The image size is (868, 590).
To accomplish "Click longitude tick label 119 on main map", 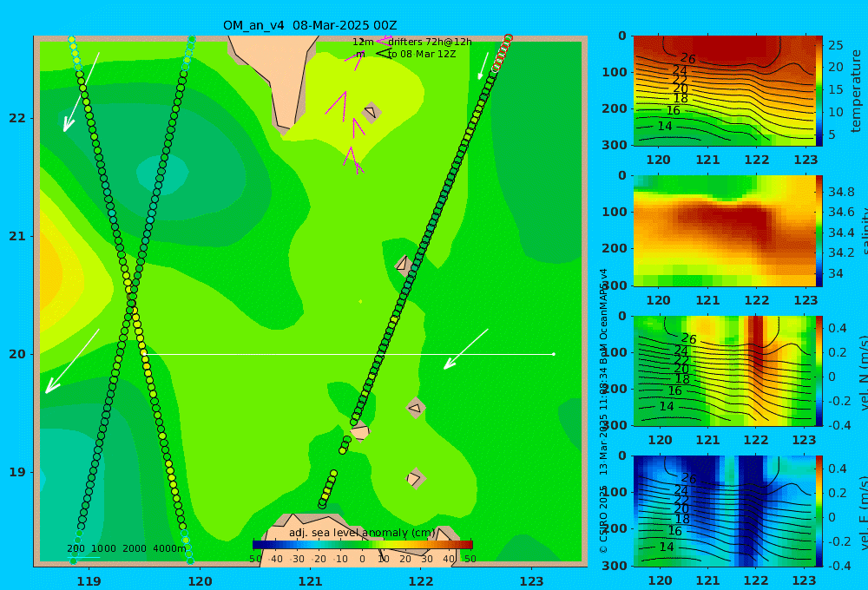I will [89, 581].
